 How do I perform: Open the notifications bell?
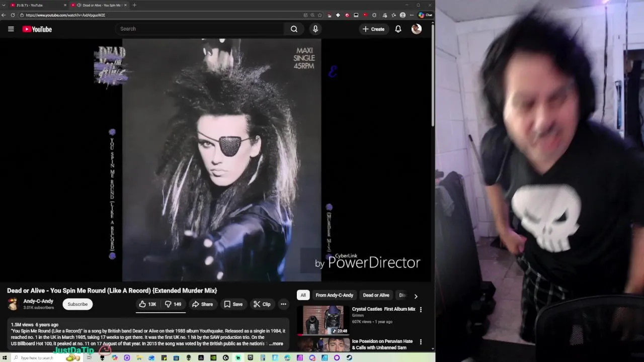398,29
